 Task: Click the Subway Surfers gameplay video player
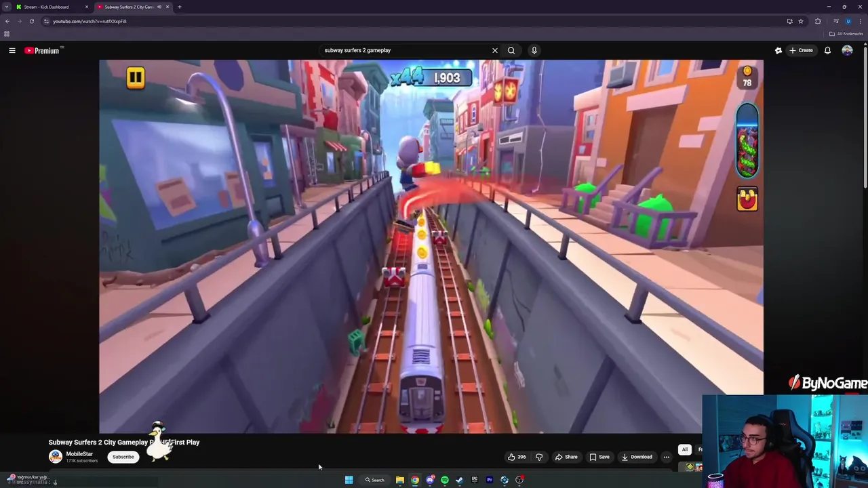pos(431,246)
